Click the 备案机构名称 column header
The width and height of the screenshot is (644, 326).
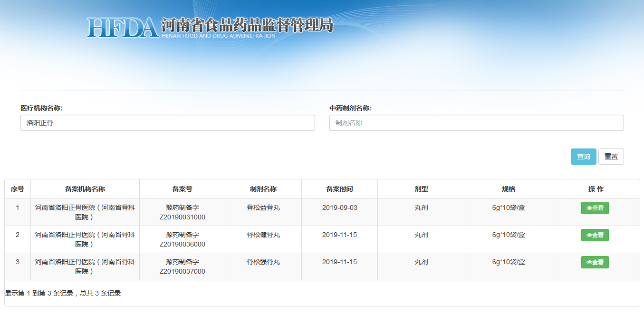click(x=85, y=189)
